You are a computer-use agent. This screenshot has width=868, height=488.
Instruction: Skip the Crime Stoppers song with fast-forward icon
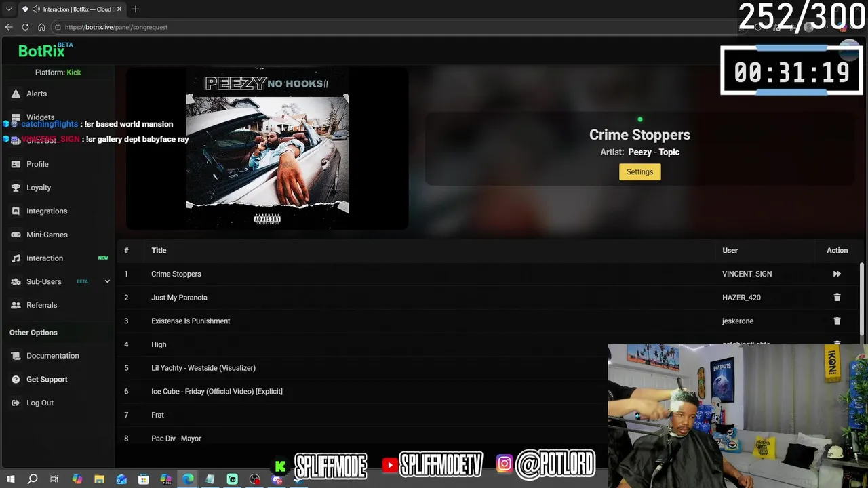tap(837, 274)
